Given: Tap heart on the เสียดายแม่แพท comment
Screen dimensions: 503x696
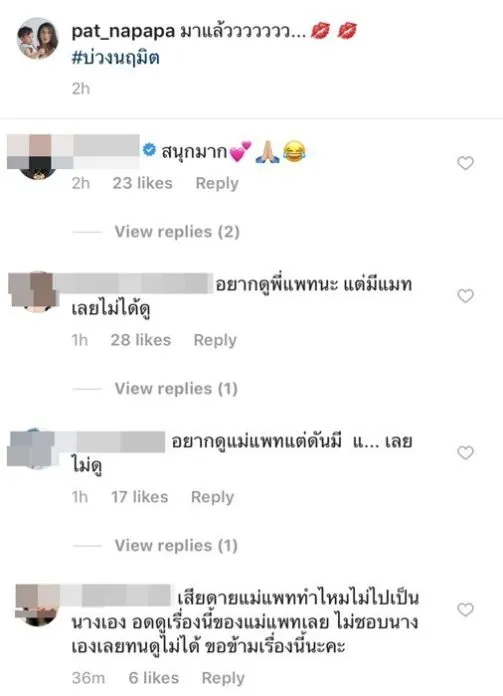Looking at the screenshot, I should [x=465, y=610].
